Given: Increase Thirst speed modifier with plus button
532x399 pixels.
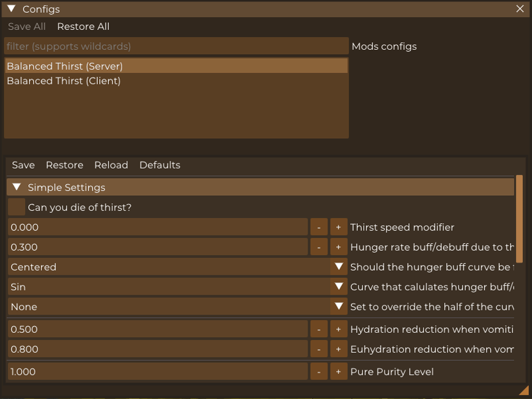Looking at the screenshot, I should point(339,227).
